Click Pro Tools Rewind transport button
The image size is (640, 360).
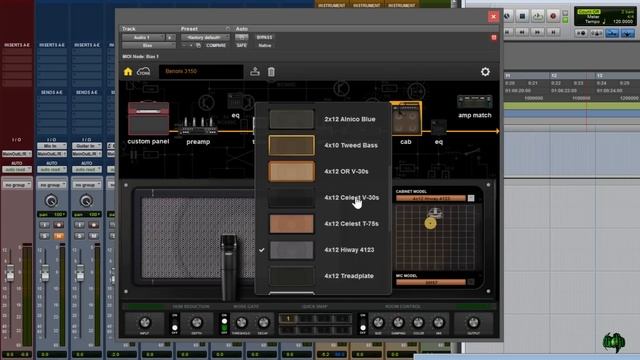tap(522, 32)
